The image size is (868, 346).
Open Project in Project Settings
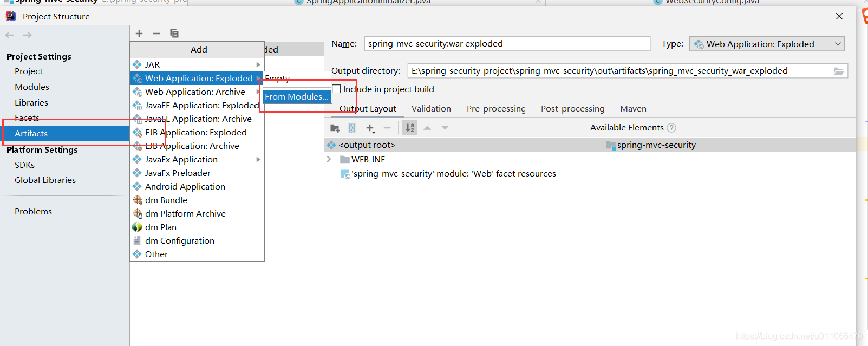(x=29, y=71)
